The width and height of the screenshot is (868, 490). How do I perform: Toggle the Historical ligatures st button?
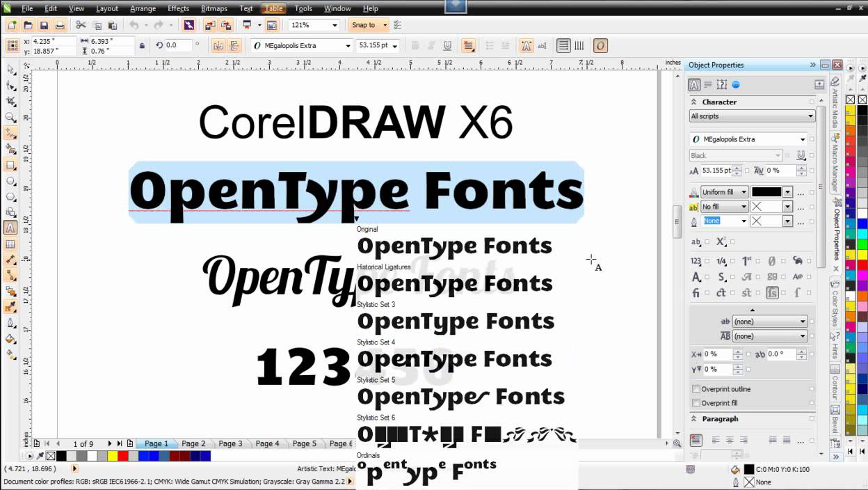746,293
